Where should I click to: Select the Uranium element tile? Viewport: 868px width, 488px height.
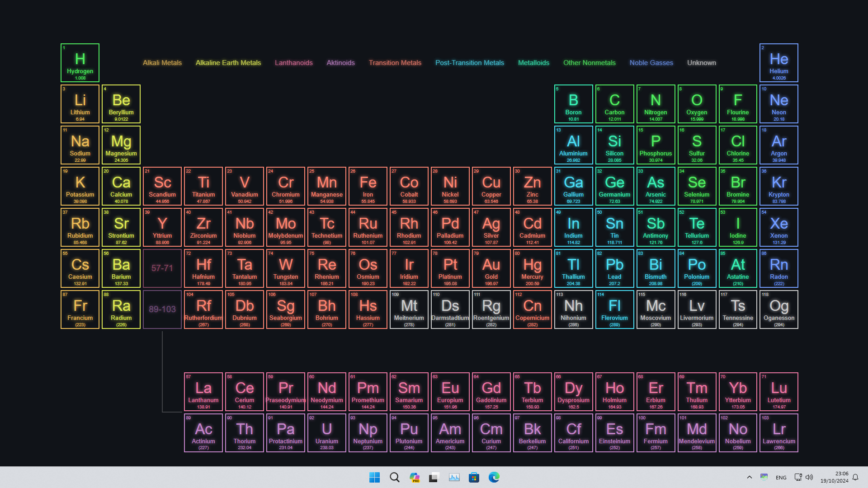[x=327, y=433]
